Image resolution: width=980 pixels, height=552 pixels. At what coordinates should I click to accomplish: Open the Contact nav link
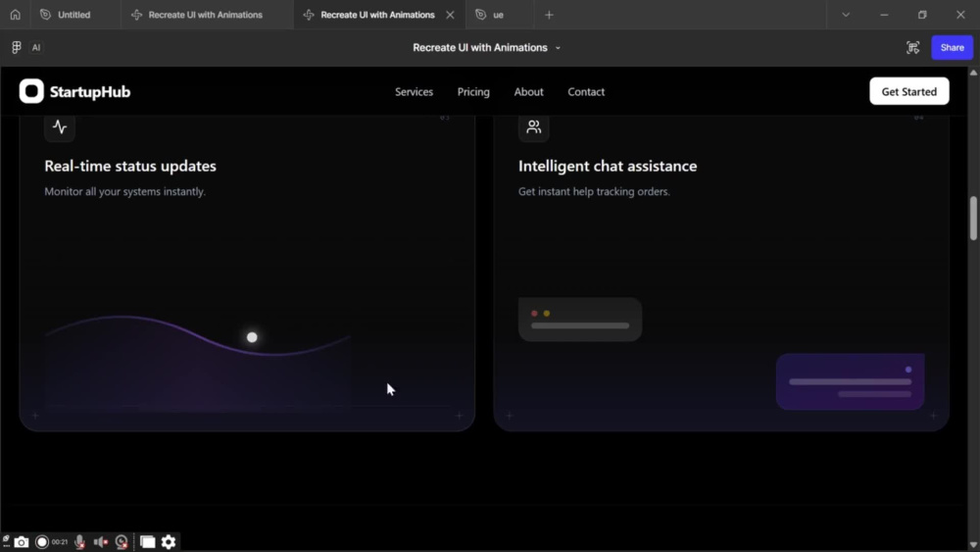(586, 92)
